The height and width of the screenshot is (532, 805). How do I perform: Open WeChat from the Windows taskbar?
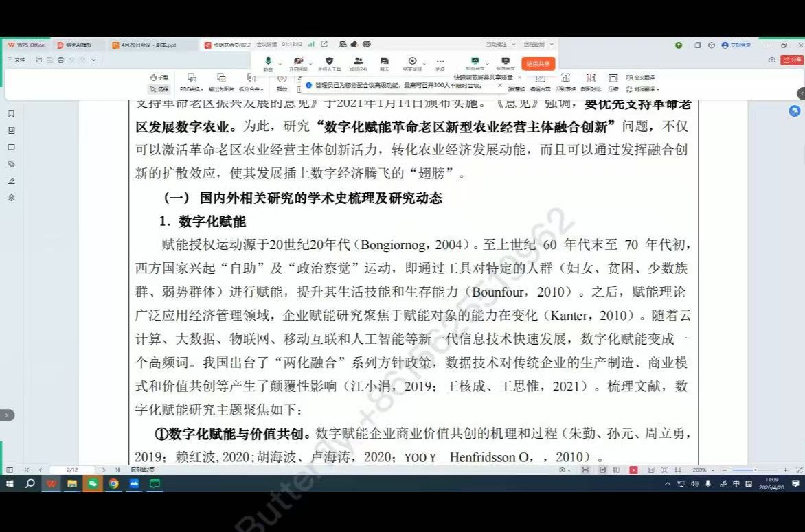pyautogui.click(x=91, y=483)
